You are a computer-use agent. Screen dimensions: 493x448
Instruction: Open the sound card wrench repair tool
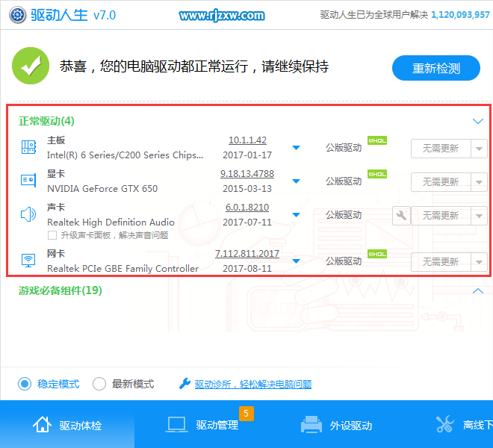click(401, 216)
